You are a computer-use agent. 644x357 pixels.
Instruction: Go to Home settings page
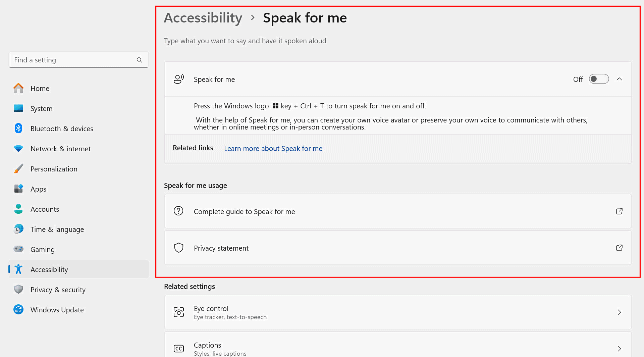pyautogui.click(x=79, y=88)
